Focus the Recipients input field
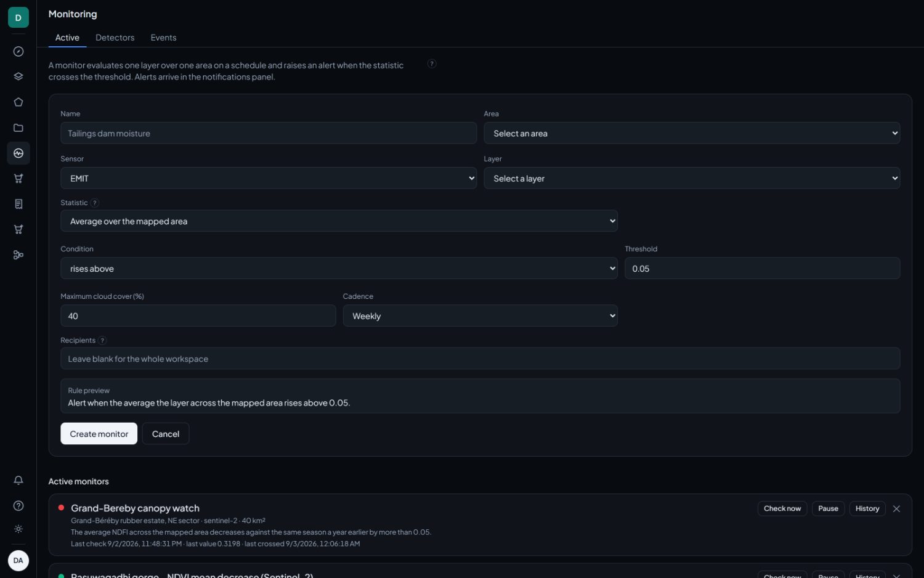Screen dimensions: 924x578 (x=480, y=359)
